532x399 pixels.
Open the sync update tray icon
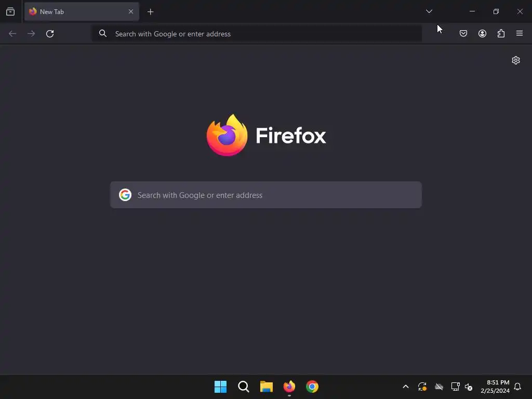tap(422, 387)
